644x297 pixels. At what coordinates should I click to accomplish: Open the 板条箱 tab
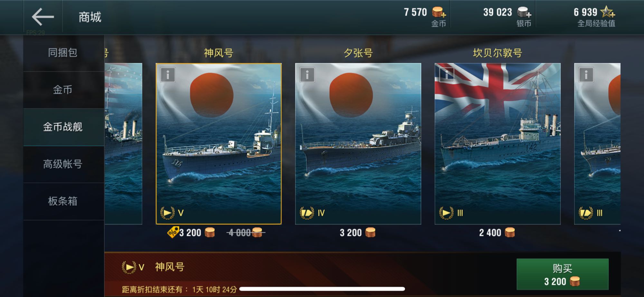tap(63, 201)
